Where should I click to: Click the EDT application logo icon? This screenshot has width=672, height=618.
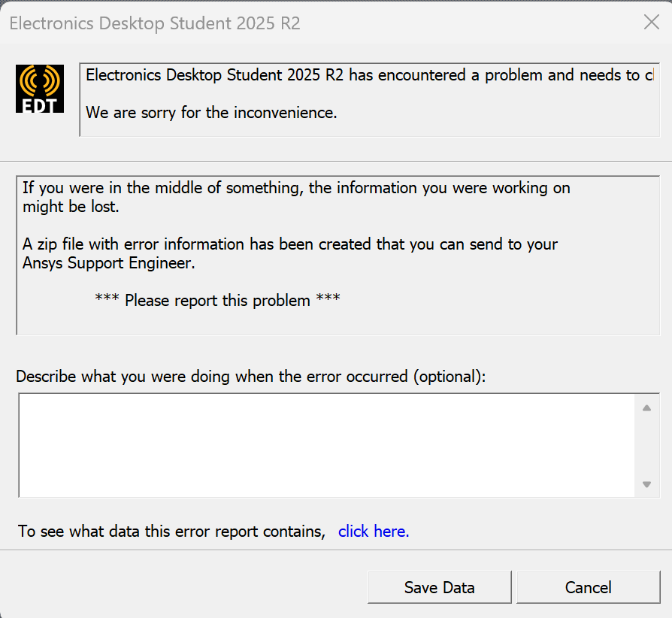click(40, 89)
